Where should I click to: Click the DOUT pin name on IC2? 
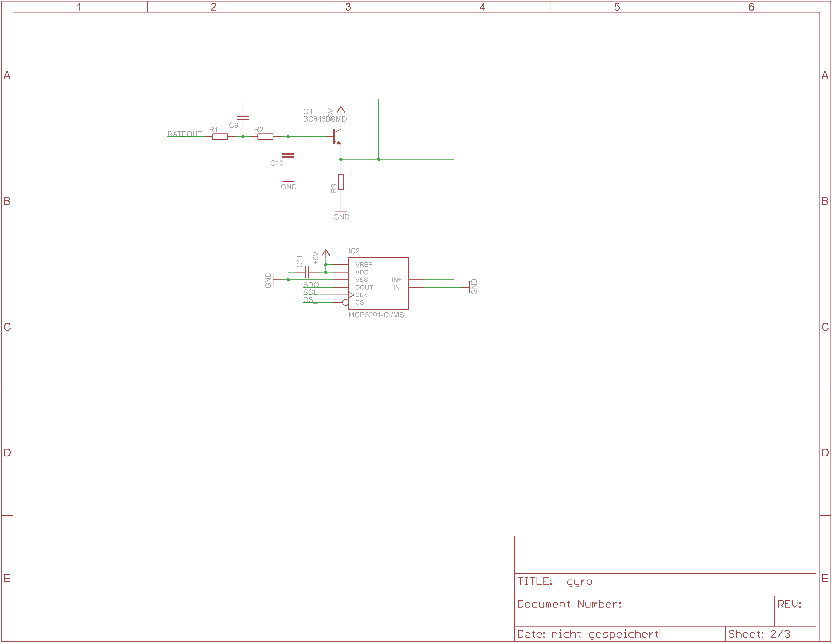pyautogui.click(x=364, y=287)
